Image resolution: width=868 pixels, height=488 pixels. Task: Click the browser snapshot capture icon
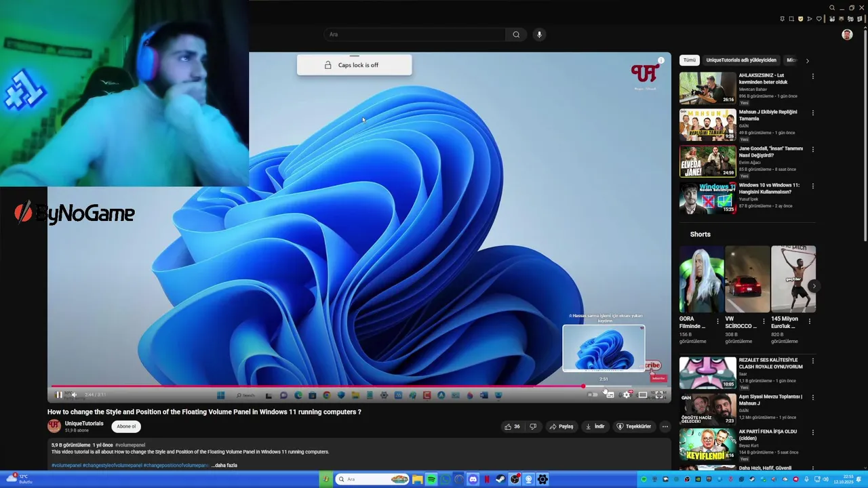[791, 18]
